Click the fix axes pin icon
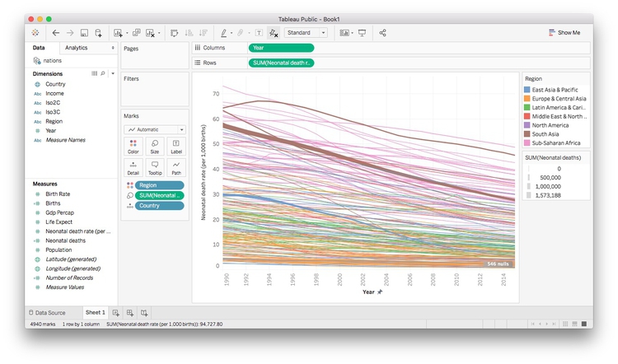618x364 pixels. click(x=274, y=33)
